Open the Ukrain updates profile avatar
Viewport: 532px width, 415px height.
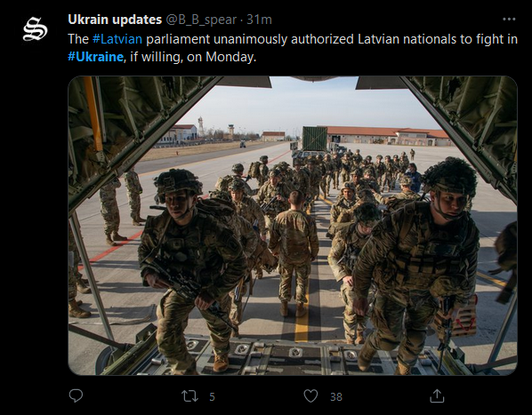[36, 29]
